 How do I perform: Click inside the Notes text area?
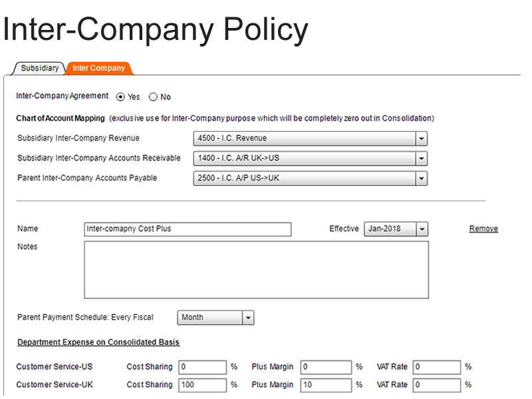tap(256, 269)
